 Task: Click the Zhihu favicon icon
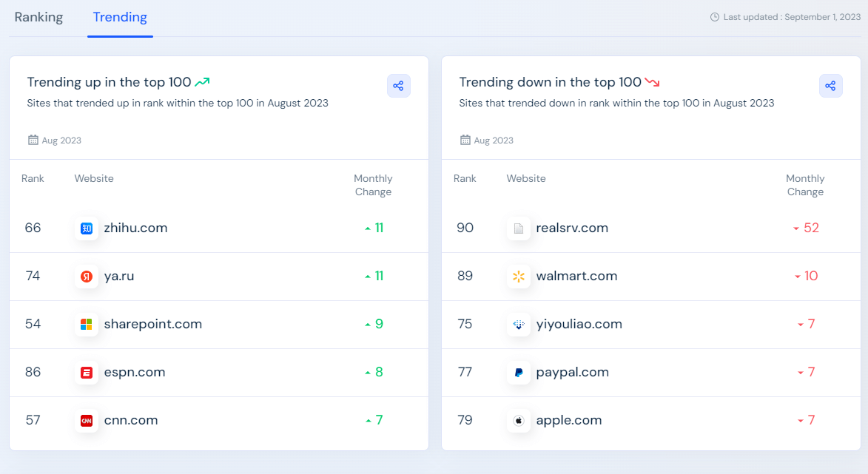87,228
